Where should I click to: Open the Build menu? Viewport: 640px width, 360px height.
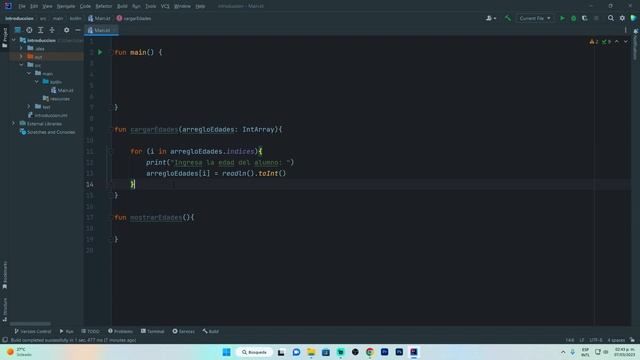122,7
